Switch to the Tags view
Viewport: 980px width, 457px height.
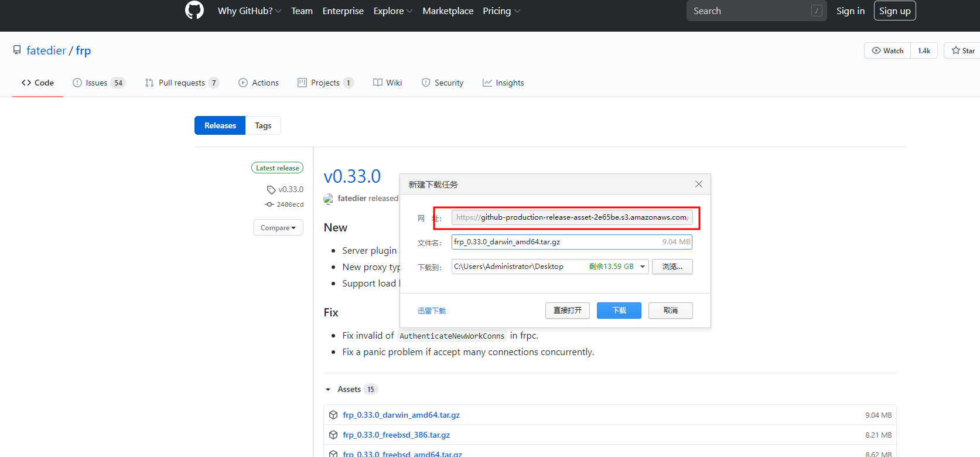coord(263,125)
